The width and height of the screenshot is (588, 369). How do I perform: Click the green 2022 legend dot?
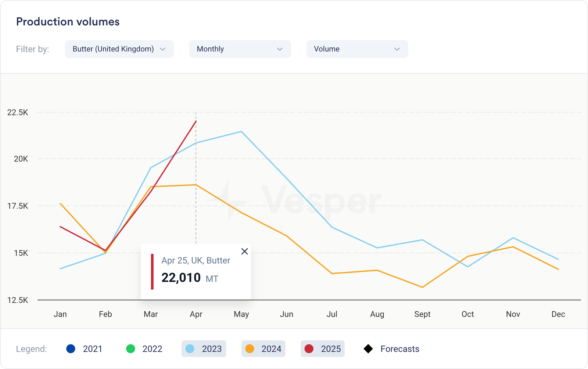point(130,349)
